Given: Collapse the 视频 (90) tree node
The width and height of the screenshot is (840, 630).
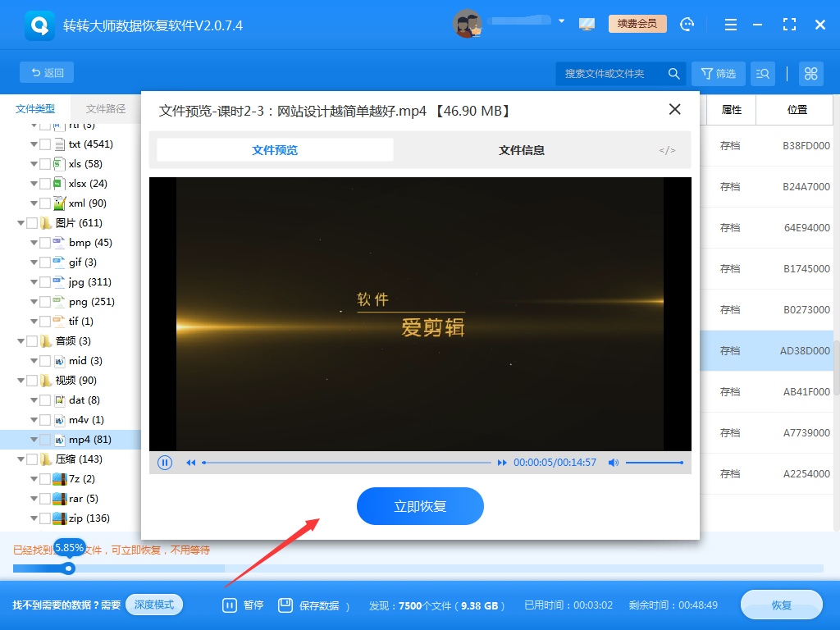Looking at the screenshot, I should tap(21, 381).
